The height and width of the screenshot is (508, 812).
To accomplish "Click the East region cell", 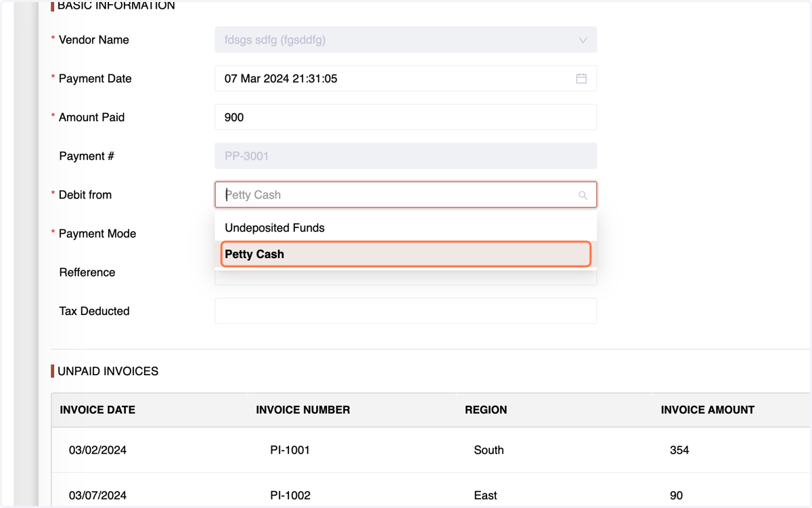I will click(x=485, y=495).
